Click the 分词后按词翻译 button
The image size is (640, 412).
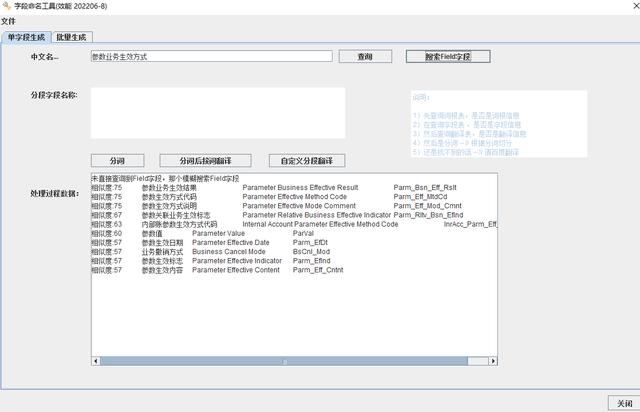click(208, 160)
